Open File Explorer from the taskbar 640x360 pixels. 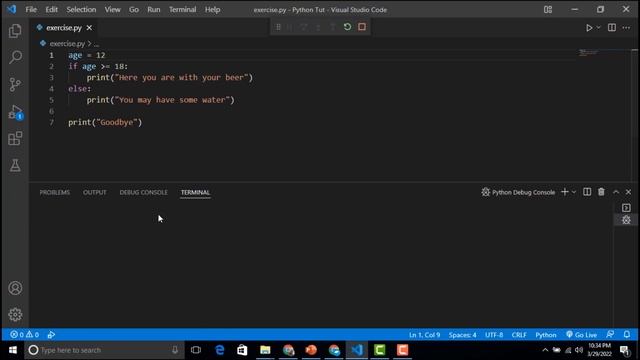point(265,350)
